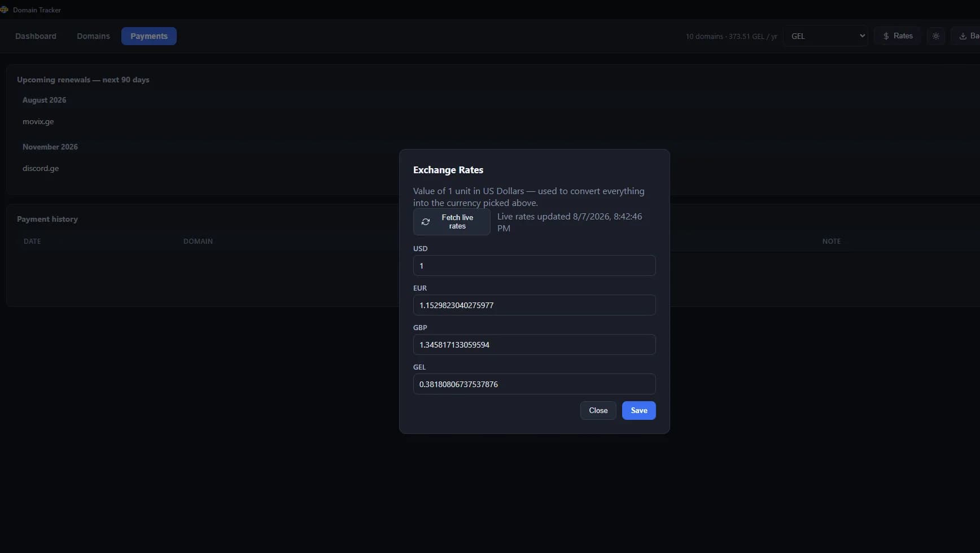Click into the EUR rate field
Viewport: 980px width, 553px height.
coord(534,305)
